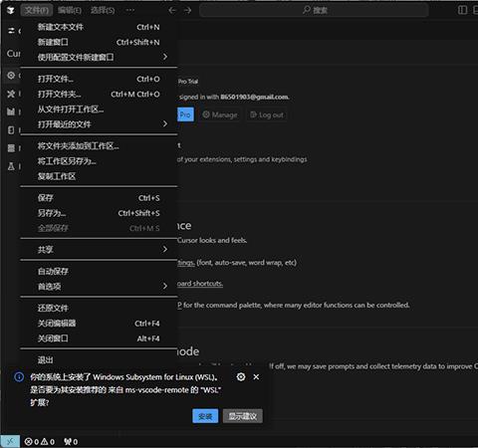Go back with the left arrow
The image size is (478, 448).
[x=172, y=11]
